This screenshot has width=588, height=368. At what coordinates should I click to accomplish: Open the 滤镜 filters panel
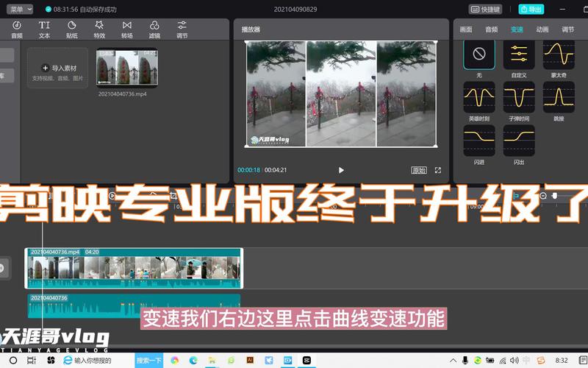pyautogui.click(x=154, y=29)
